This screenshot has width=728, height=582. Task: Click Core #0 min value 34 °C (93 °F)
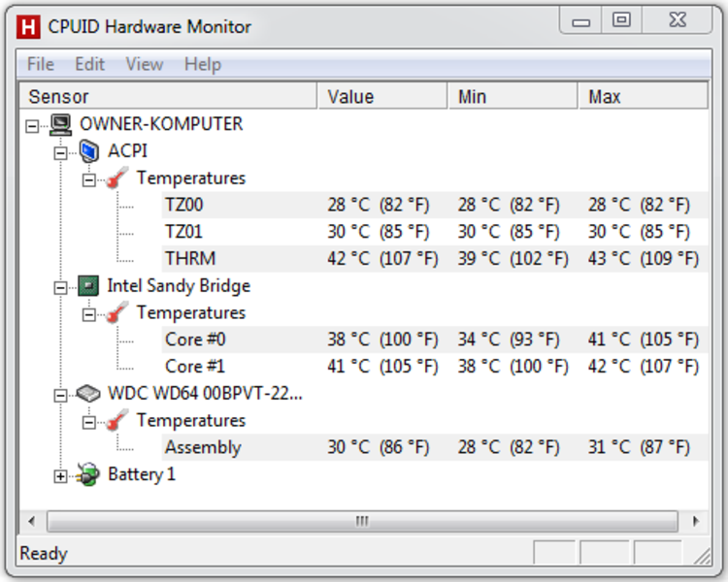click(509, 339)
